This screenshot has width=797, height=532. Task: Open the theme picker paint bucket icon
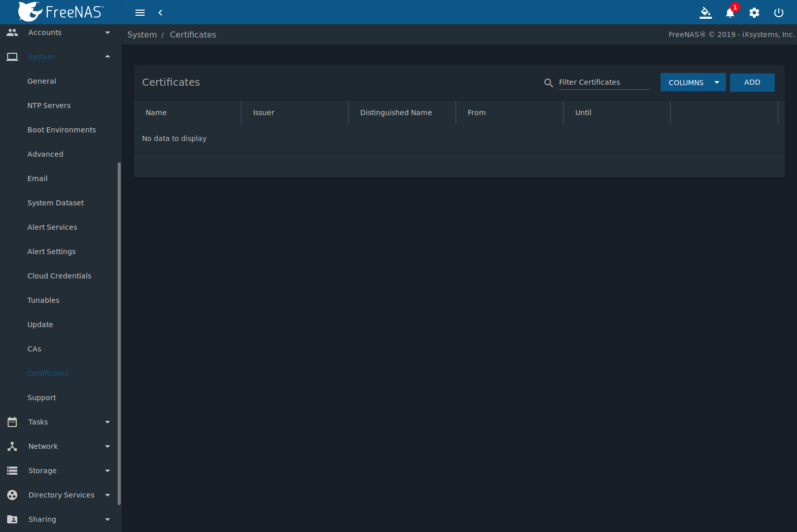[706, 13]
